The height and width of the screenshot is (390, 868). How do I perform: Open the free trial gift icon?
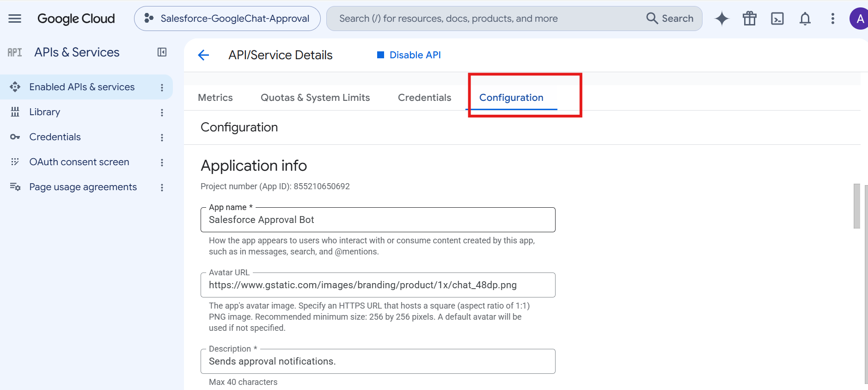tap(749, 19)
